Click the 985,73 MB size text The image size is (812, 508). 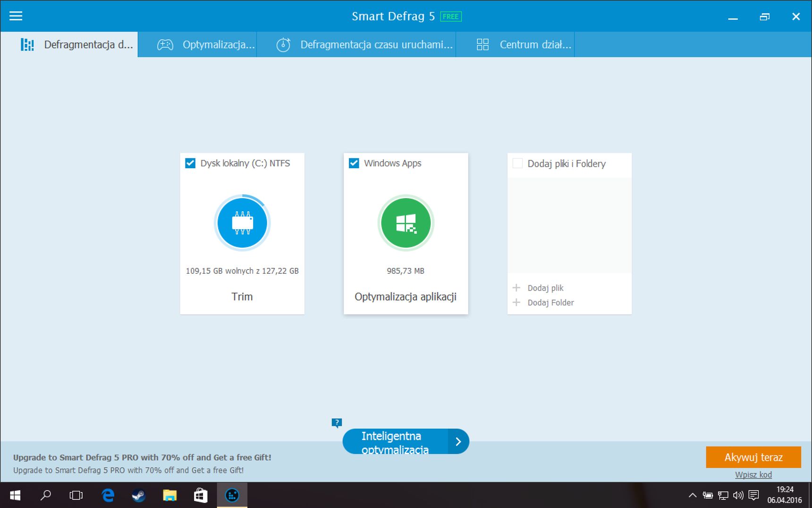(x=406, y=271)
